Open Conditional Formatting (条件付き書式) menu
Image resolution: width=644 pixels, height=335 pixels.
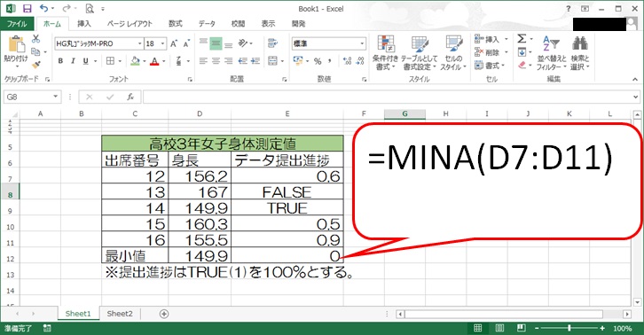pyautogui.click(x=386, y=52)
